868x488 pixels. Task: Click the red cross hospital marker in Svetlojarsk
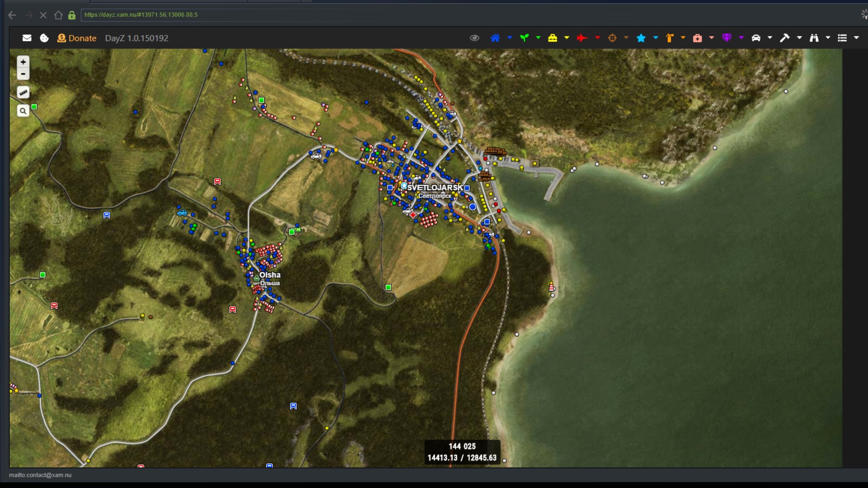[413, 215]
